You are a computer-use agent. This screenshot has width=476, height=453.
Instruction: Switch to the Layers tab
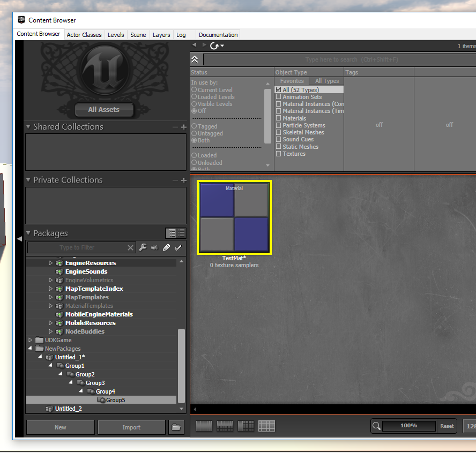click(x=161, y=35)
